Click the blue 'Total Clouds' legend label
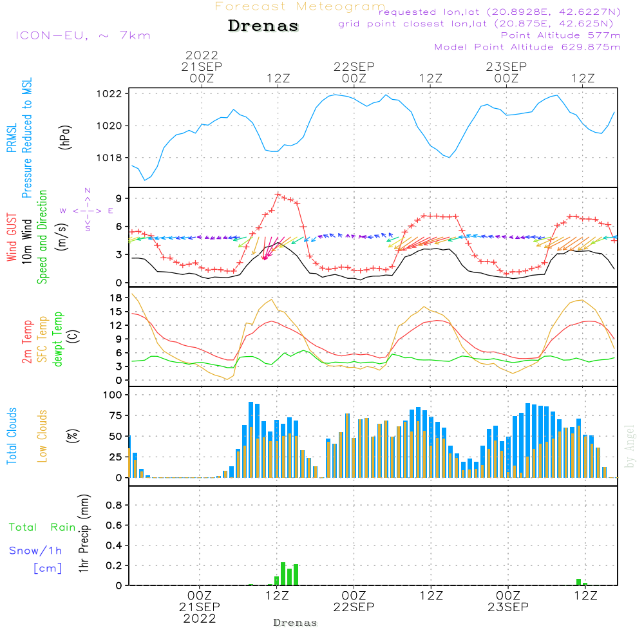The image size is (644, 644). tap(12, 436)
